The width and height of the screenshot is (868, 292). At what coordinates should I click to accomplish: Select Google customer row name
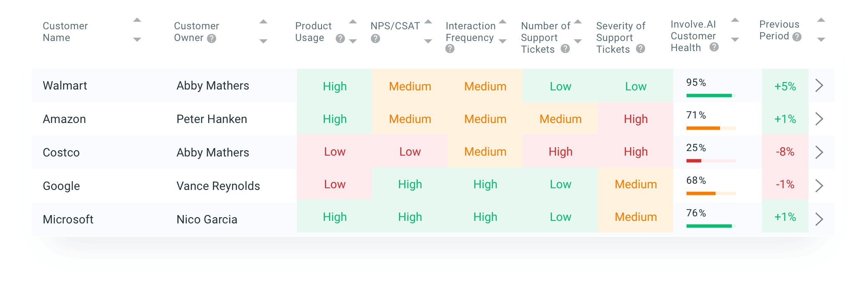(x=61, y=186)
